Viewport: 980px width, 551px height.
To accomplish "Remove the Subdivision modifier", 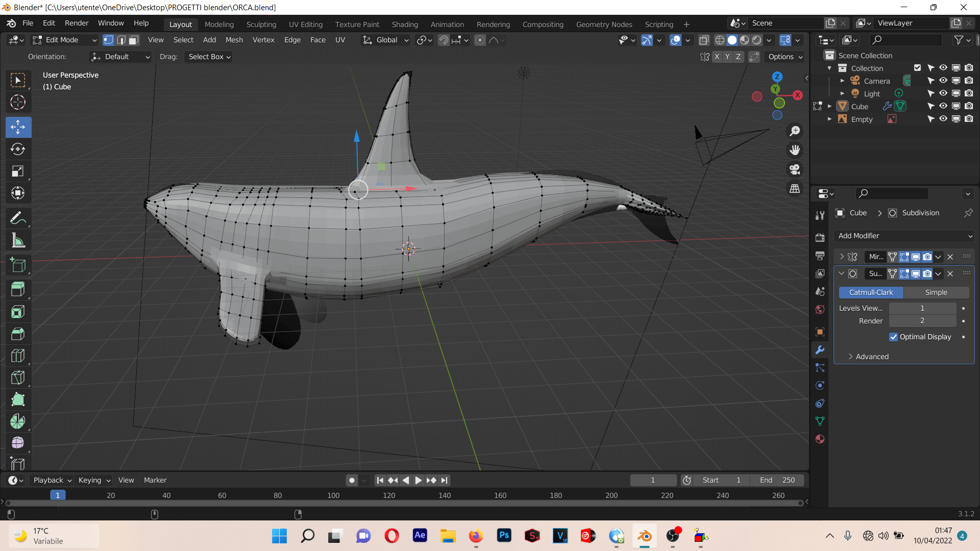I will [x=950, y=274].
